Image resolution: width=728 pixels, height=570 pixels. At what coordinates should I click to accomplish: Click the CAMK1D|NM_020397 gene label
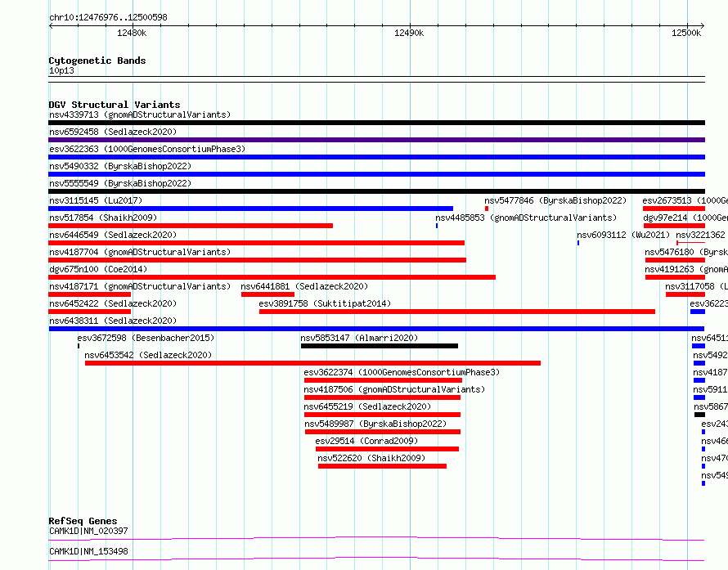pos(88,531)
